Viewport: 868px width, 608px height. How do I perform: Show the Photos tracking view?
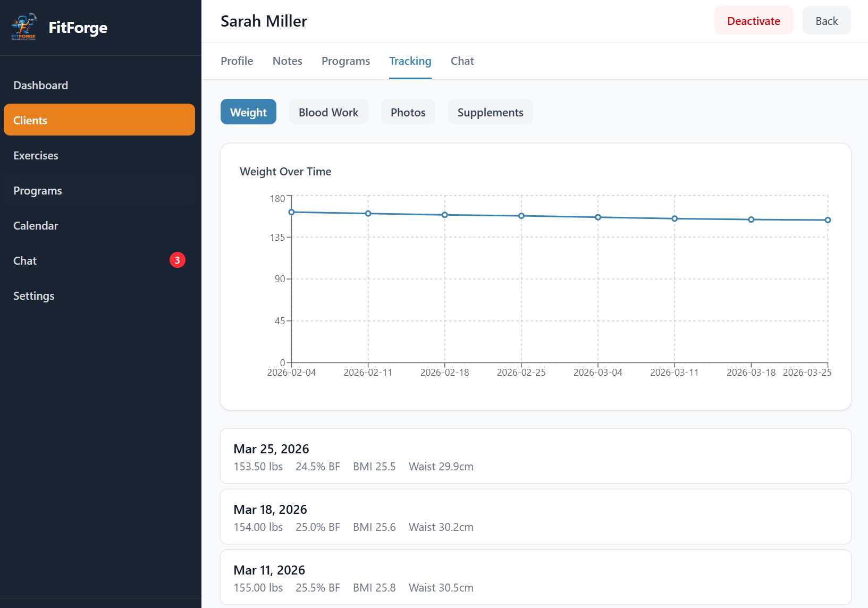[408, 112]
